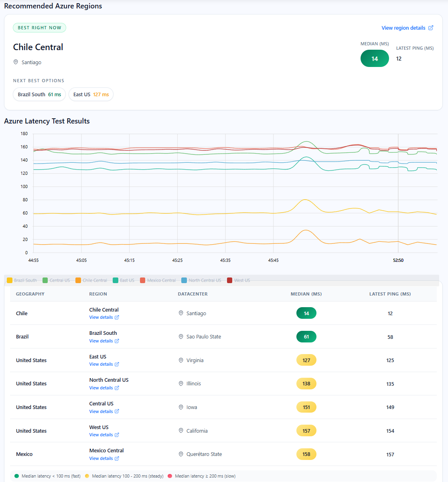Click the external link icon under North Central US

[x=117, y=388]
